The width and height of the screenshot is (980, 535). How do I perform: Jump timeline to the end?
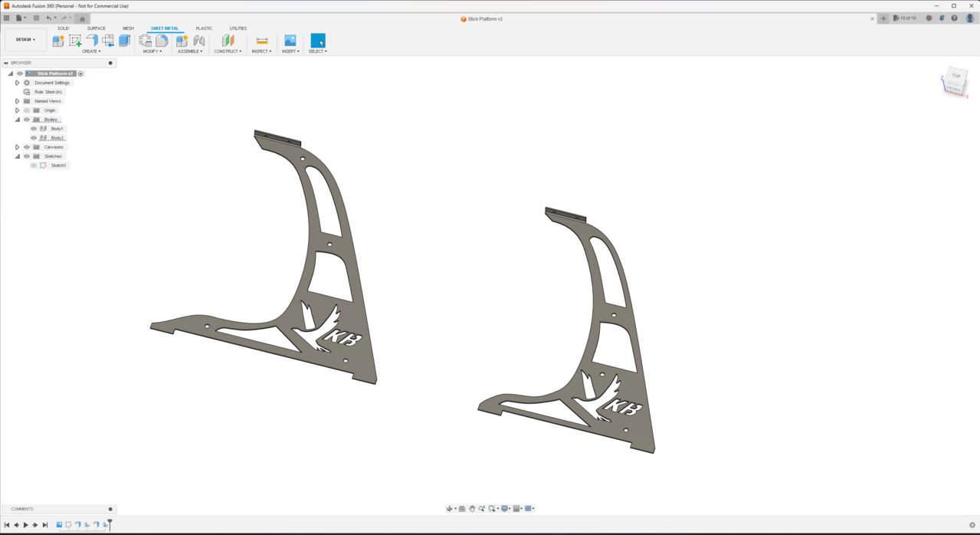45,525
